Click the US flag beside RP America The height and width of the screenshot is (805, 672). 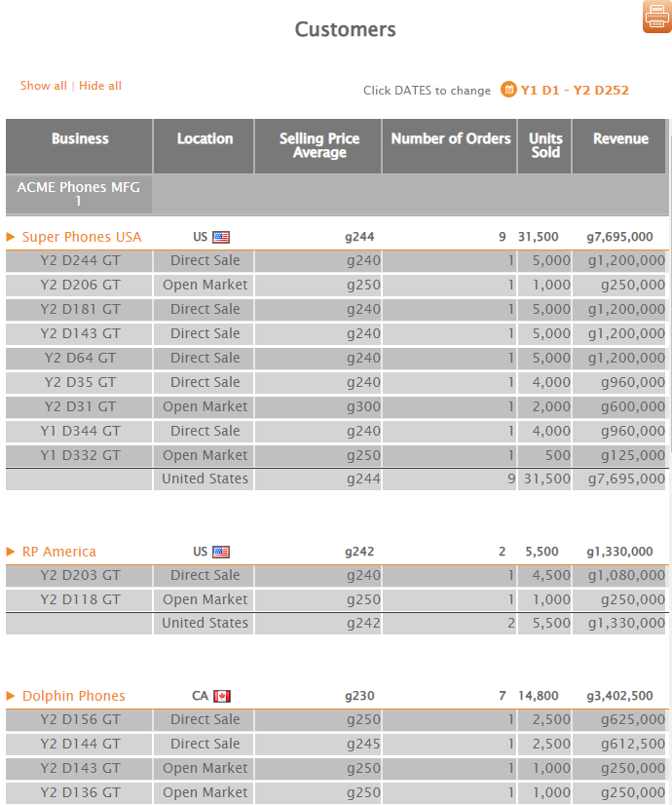pyautogui.click(x=221, y=552)
